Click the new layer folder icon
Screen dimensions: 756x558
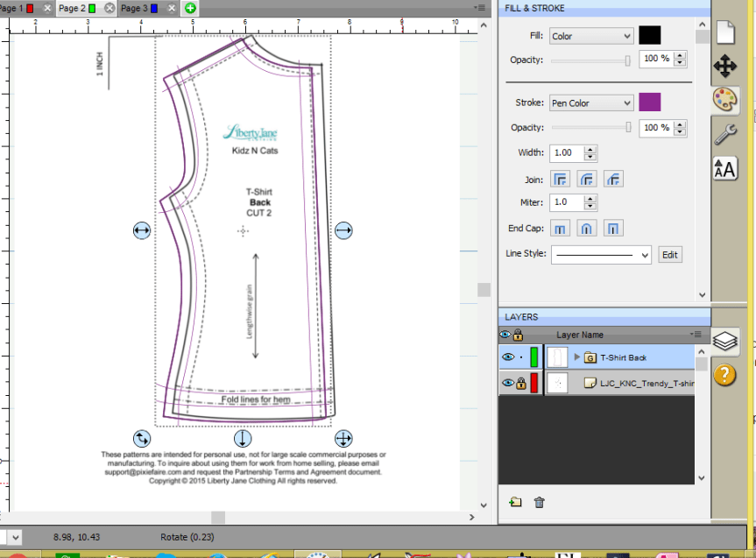coord(515,502)
